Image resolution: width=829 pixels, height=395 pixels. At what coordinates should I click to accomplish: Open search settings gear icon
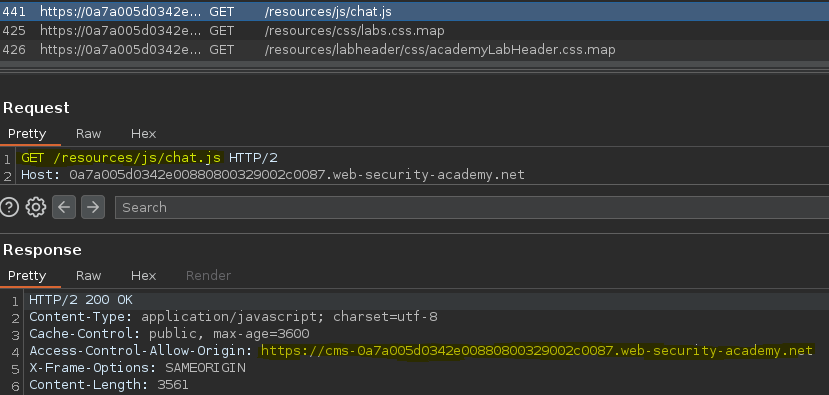35,207
